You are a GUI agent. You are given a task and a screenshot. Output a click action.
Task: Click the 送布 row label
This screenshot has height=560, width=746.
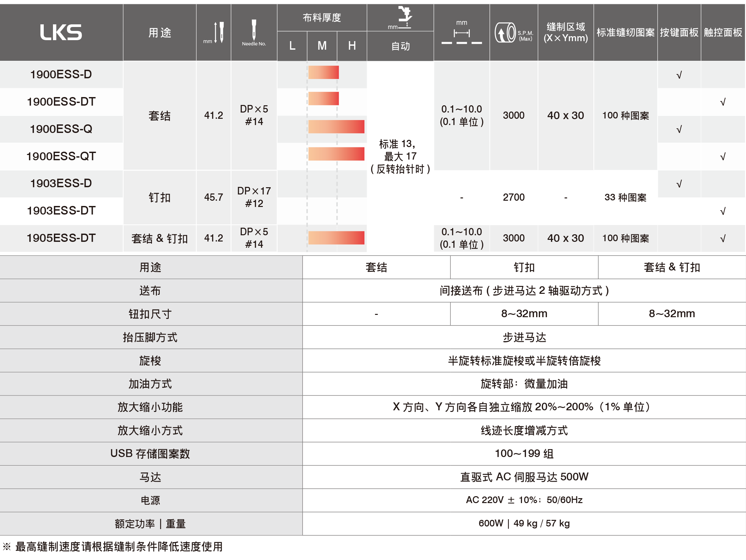[x=150, y=291]
